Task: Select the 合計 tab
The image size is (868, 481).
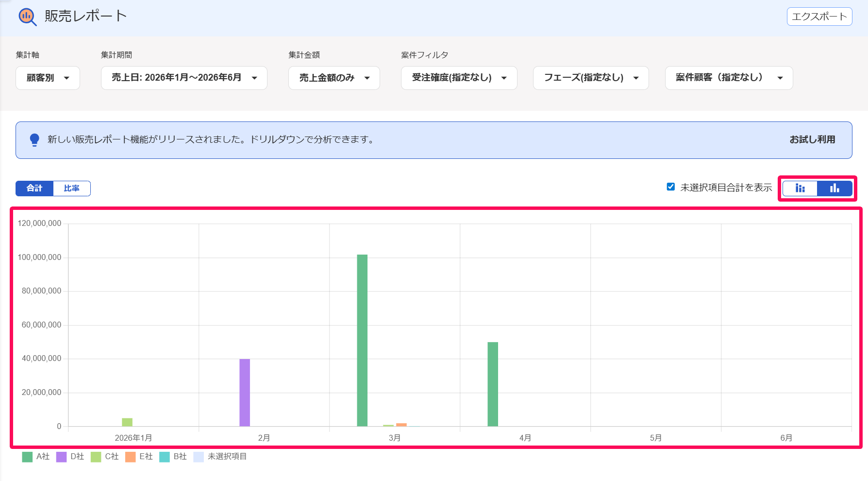Action: click(34, 189)
